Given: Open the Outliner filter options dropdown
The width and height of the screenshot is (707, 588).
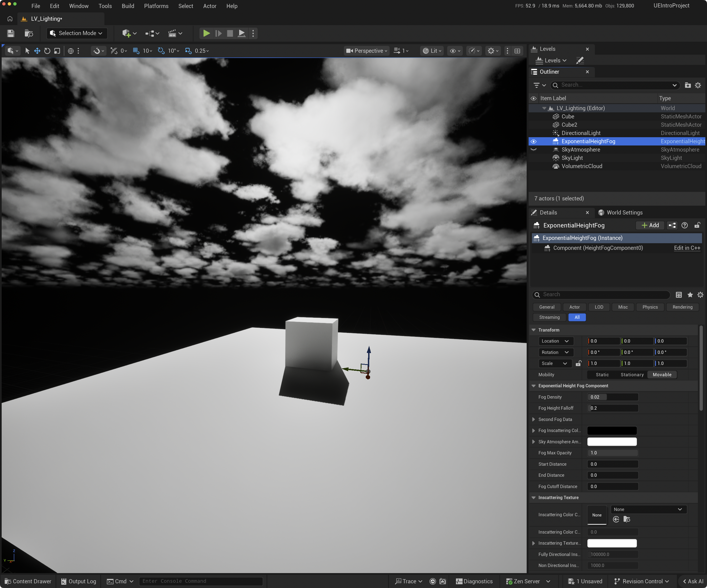Looking at the screenshot, I should click(539, 85).
